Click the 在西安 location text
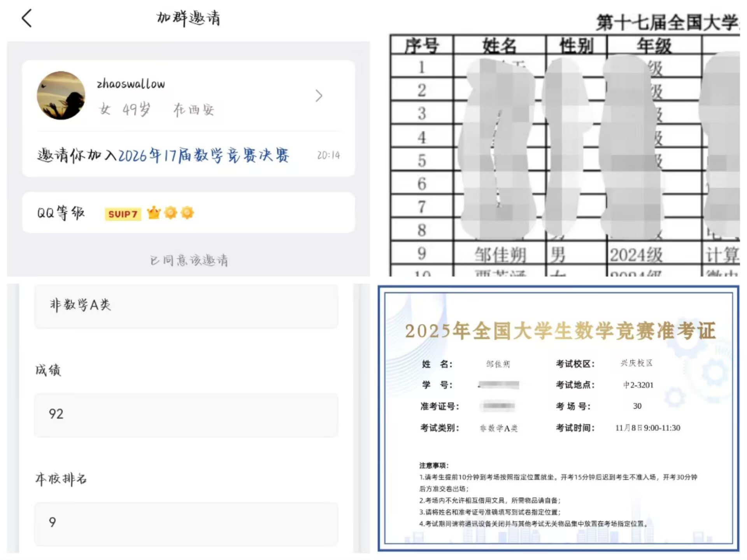Image resolution: width=747 pixels, height=560 pixels. 194,110
